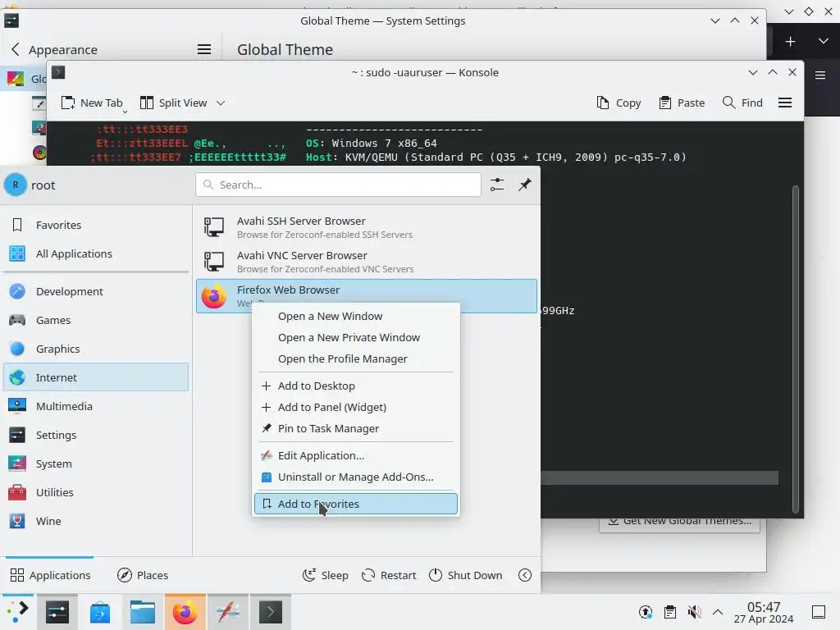The width and height of the screenshot is (840, 630).
Task: Open Discover store from taskbar
Action: tap(99, 612)
